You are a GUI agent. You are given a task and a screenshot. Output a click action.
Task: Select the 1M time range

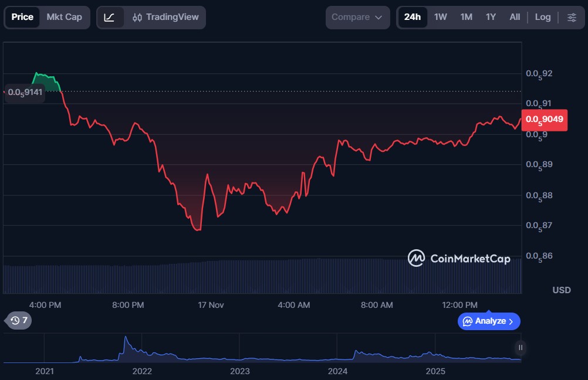click(467, 17)
